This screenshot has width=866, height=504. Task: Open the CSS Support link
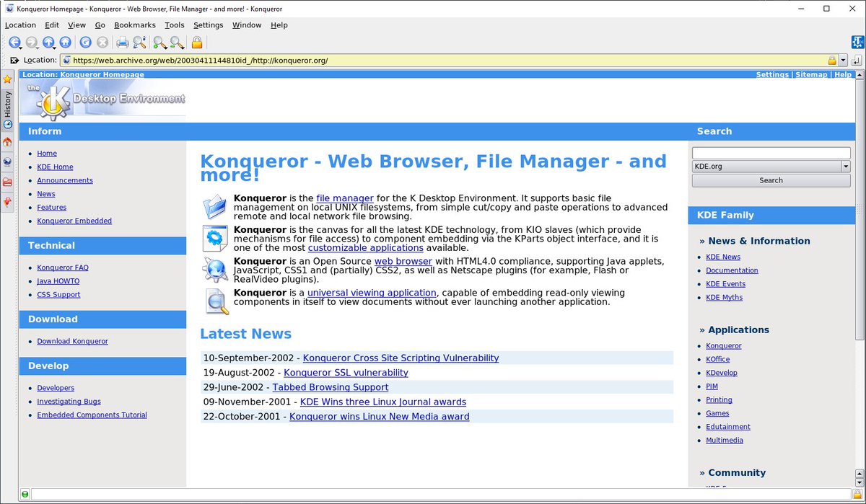pos(58,294)
